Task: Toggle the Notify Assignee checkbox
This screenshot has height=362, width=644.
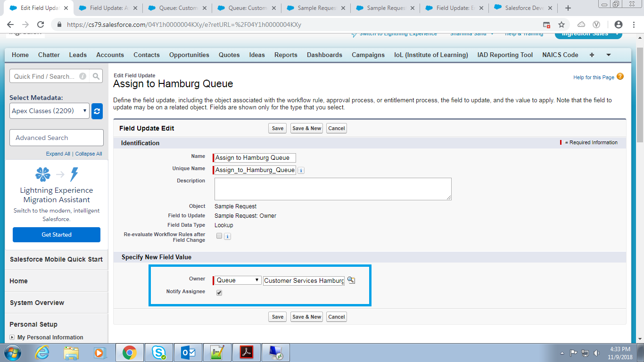Action: tap(219, 293)
